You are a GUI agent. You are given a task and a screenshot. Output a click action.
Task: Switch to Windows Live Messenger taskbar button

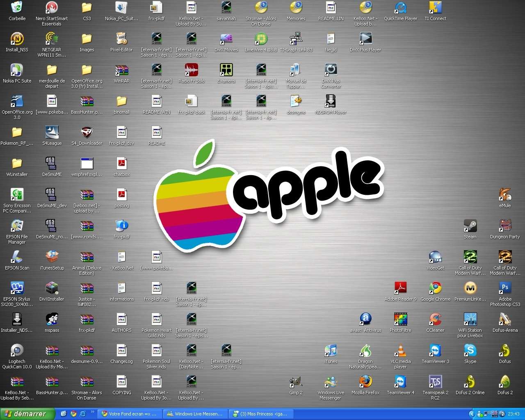click(x=195, y=414)
